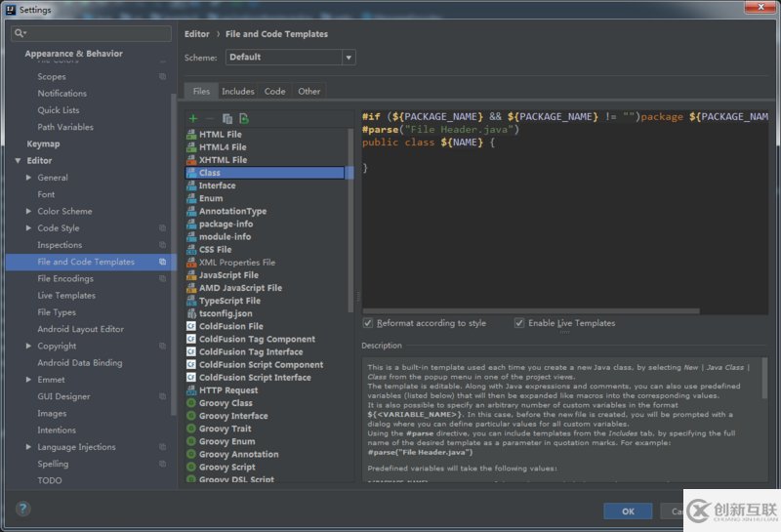Click the Remove Template minus icon
Image resolution: width=781 pixels, height=532 pixels.
point(210,118)
